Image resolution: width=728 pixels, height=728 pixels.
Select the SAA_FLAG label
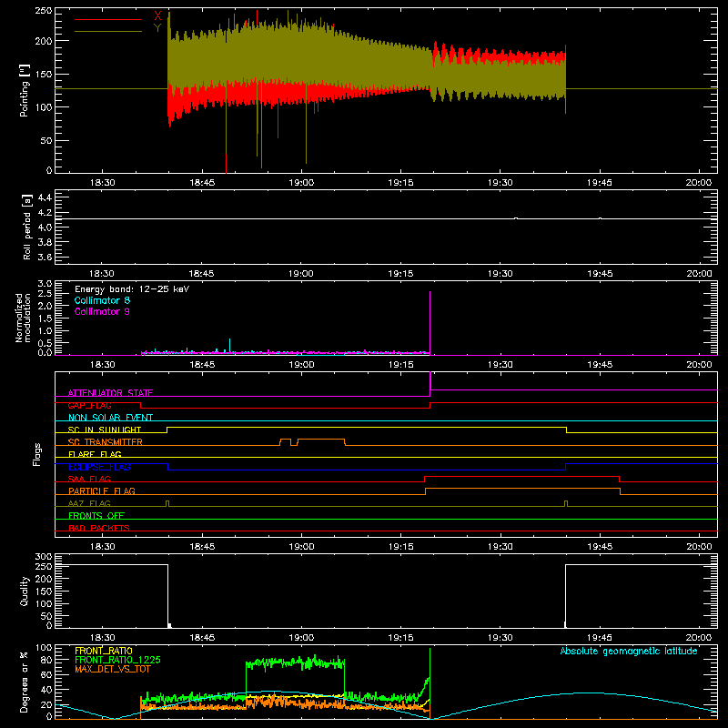click(89, 479)
